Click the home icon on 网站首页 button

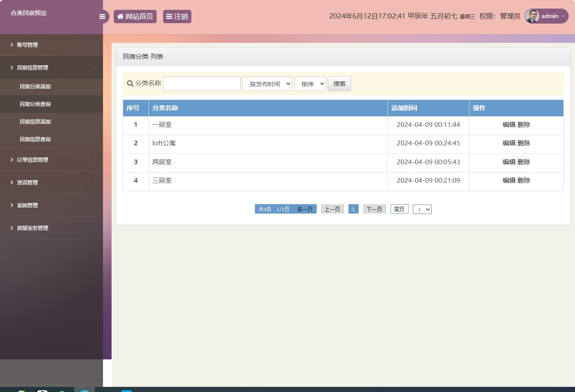119,16
